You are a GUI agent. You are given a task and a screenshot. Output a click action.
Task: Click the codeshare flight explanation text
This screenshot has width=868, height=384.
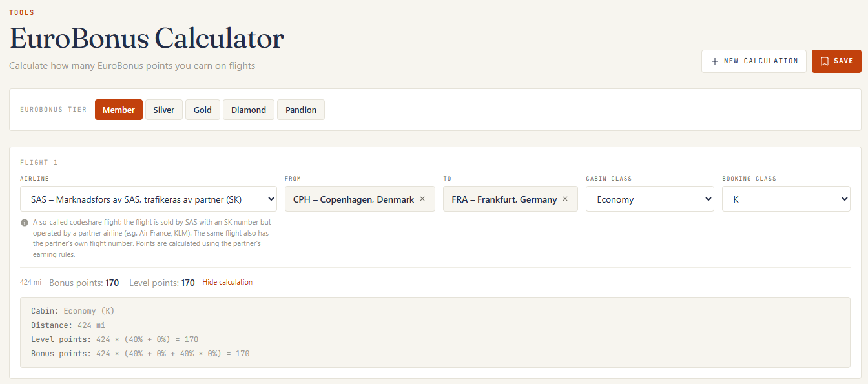(x=151, y=238)
